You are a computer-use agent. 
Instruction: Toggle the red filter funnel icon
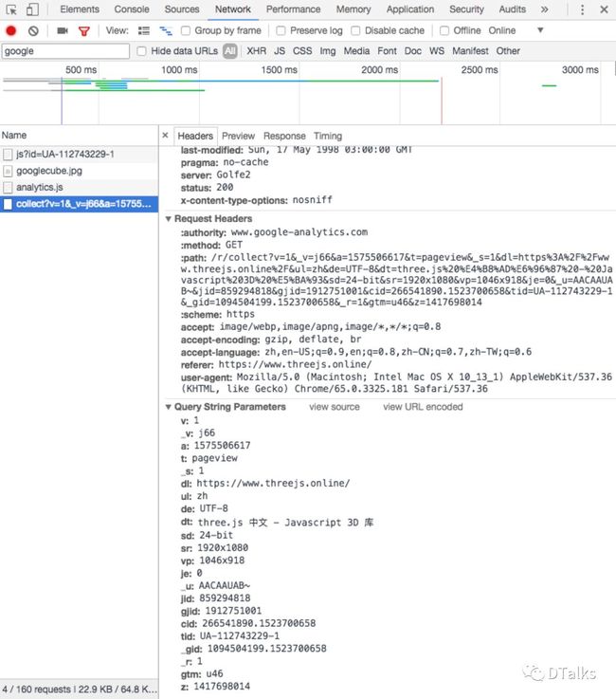click(83, 30)
